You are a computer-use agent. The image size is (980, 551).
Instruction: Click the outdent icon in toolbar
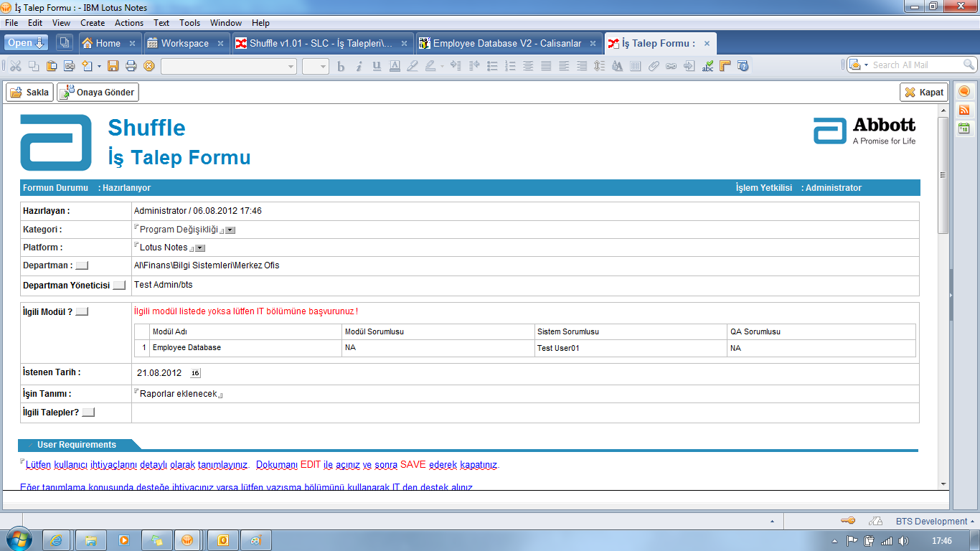pyautogui.click(x=474, y=66)
